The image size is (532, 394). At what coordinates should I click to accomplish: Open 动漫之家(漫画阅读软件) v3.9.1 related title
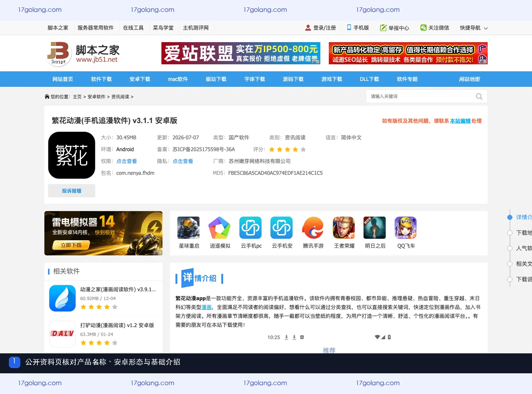tap(118, 289)
